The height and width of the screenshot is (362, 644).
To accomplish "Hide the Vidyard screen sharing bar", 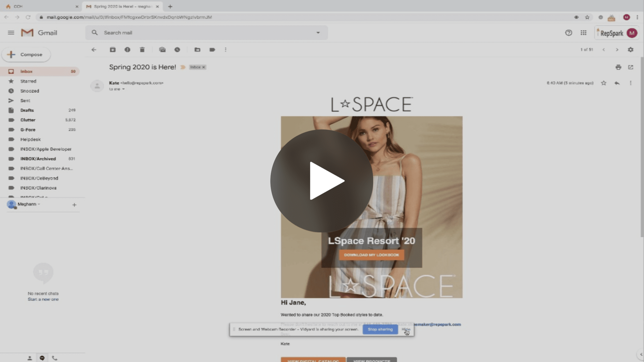I will click(406, 329).
